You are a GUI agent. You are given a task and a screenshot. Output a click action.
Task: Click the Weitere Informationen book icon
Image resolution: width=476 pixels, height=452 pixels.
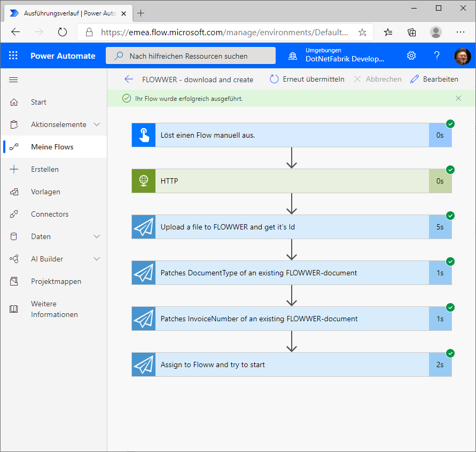pyautogui.click(x=14, y=309)
